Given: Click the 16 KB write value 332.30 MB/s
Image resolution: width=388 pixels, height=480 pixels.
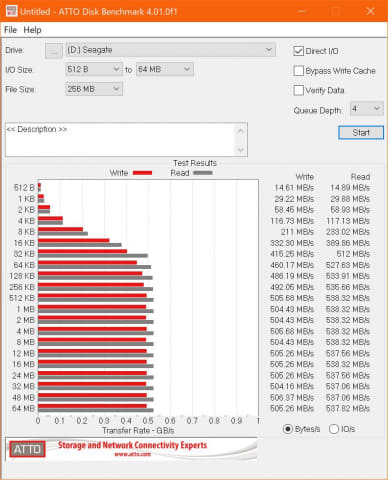Looking at the screenshot, I should coord(292,243).
